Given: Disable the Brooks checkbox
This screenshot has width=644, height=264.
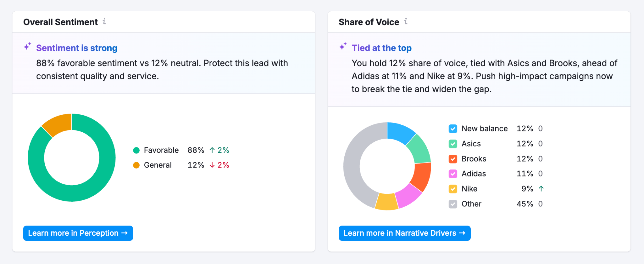Looking at the screenshot, I should (x=453, y=159).
